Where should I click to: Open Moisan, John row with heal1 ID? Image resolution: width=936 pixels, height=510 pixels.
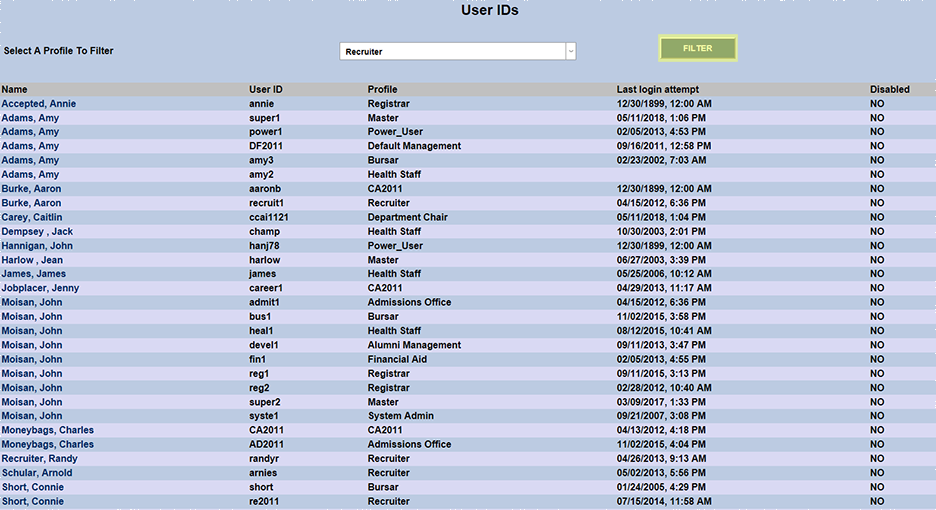click(x=32, y=331)
